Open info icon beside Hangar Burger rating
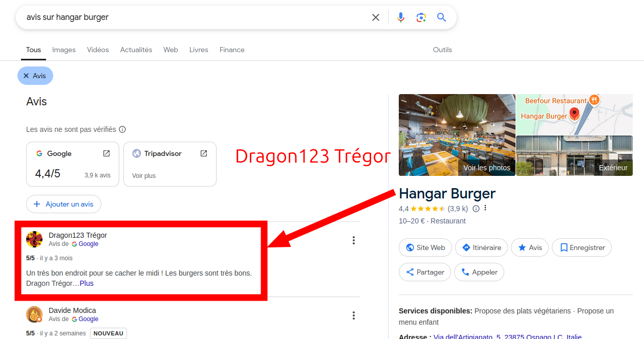Viewport: 644px width, 339px height. [476, 209]
